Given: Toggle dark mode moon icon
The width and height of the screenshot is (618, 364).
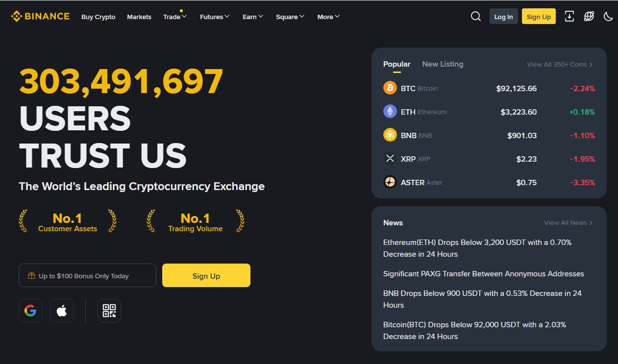Looking at the screenshot, I should [x=608, y=16].
